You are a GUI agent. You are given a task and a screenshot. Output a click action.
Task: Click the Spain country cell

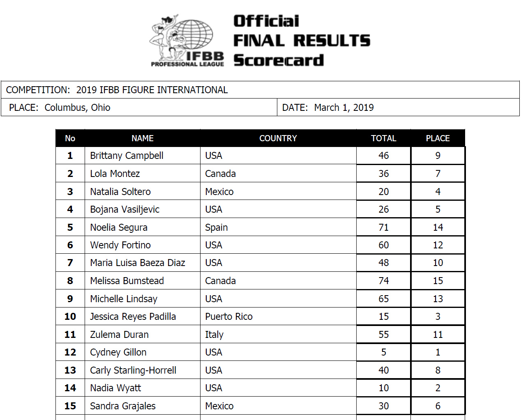217,227
